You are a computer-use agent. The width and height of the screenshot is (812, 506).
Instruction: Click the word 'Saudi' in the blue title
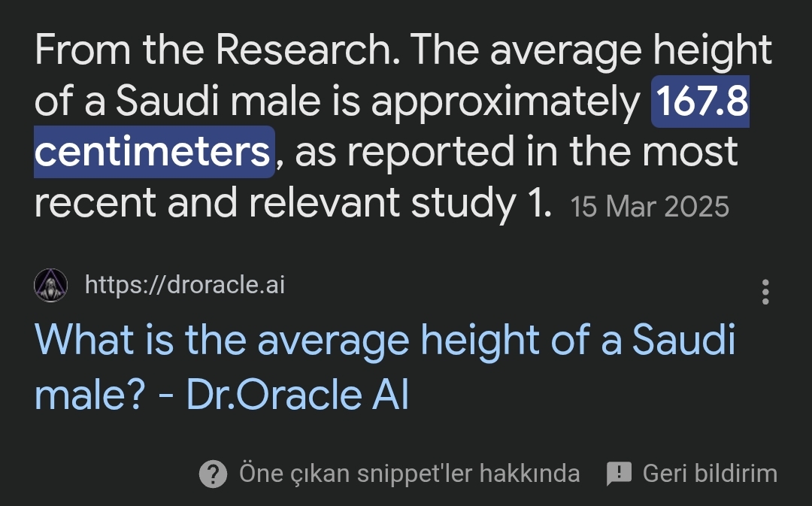[x=683, y=340]
